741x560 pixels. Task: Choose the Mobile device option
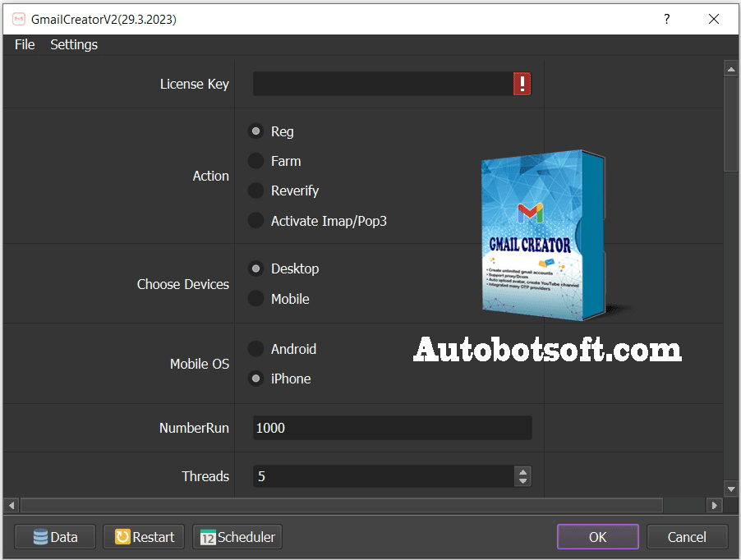pyautogui.click(x=278, y=298)
